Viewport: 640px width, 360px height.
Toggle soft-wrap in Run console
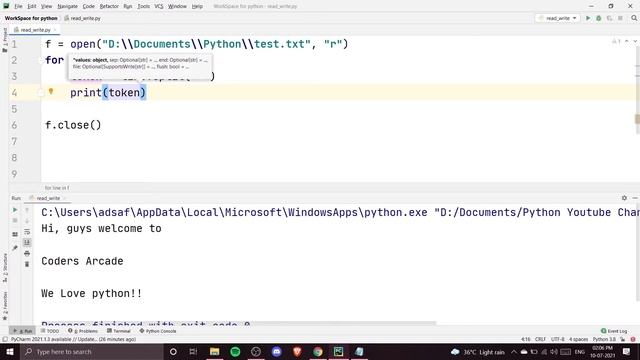point(27,232)
